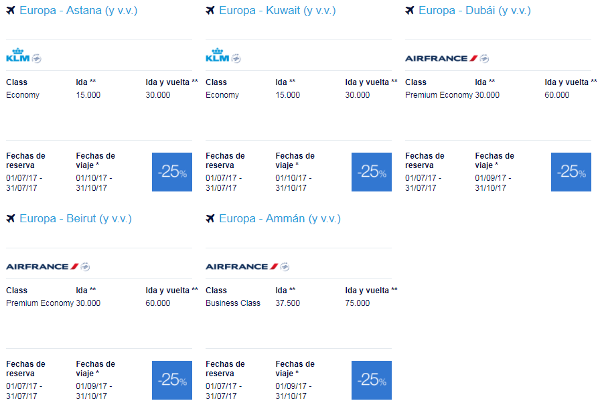Click the -25% badge in Beirut offer
Viewport: 600px width, 400px height.
coord(172,380)
